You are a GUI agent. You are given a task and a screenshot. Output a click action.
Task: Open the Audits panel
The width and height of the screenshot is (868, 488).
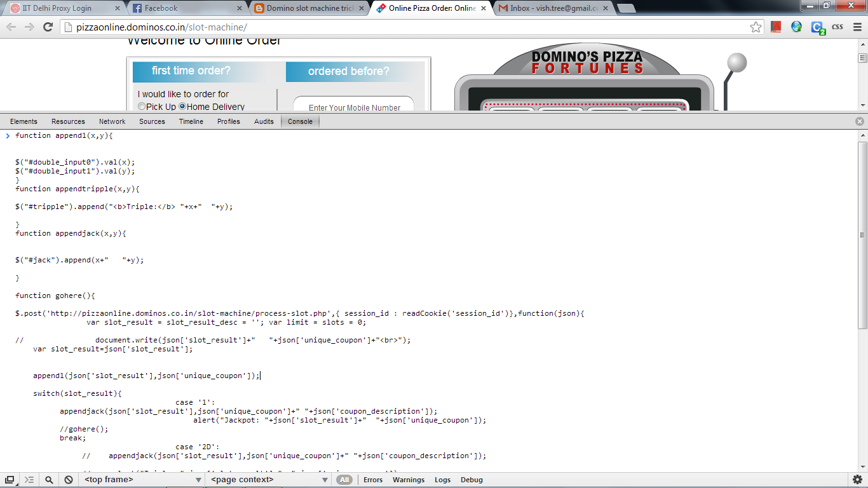pos(264,121)
